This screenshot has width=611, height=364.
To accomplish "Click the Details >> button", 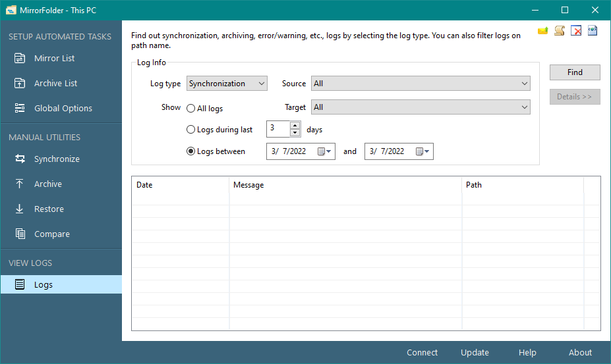I will (x=575, y=97).
